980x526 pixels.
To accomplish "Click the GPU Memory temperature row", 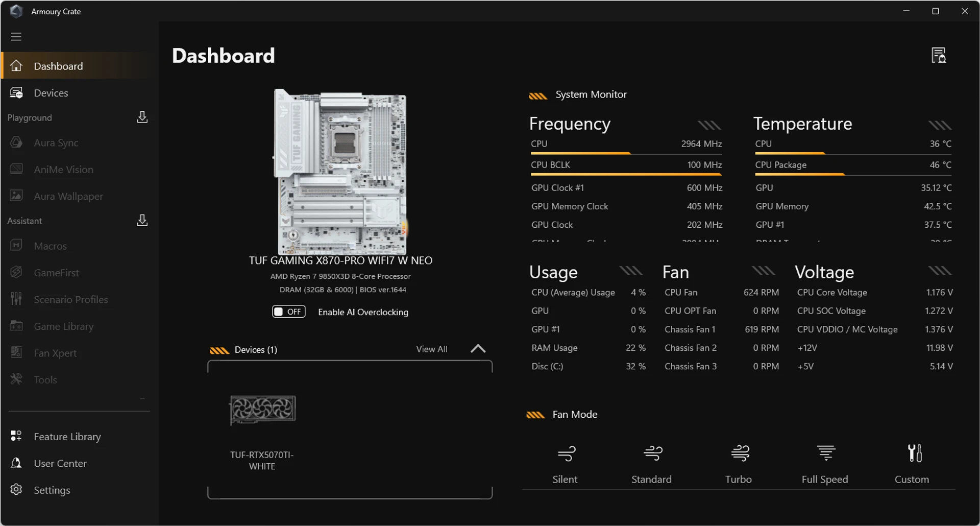I will (853, 206).
